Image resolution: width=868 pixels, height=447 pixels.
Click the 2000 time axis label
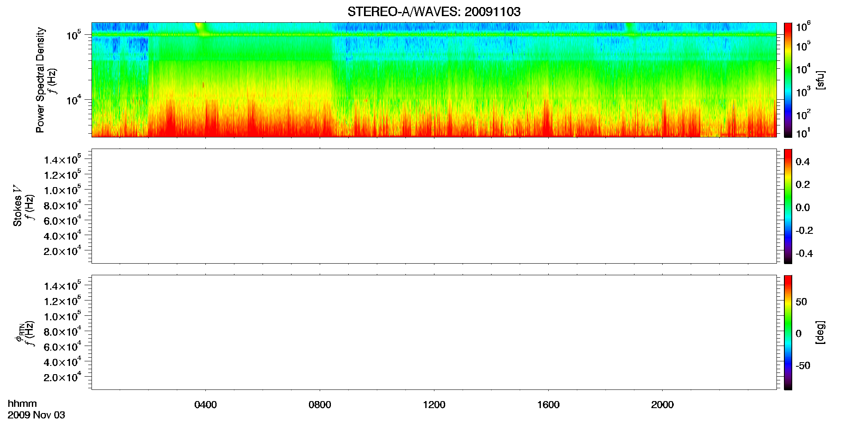[662, 405]
